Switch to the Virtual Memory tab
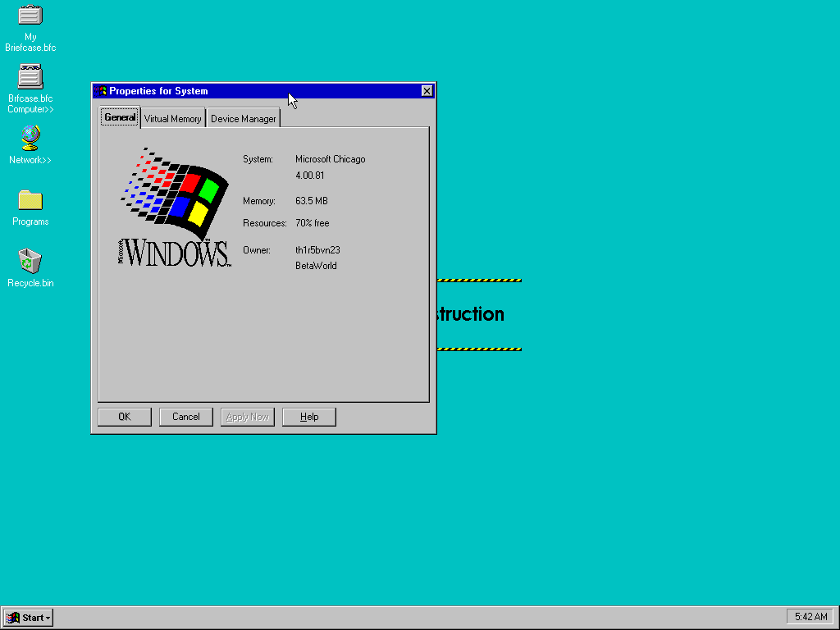This screenshot has width=840, height=630. 172,118
